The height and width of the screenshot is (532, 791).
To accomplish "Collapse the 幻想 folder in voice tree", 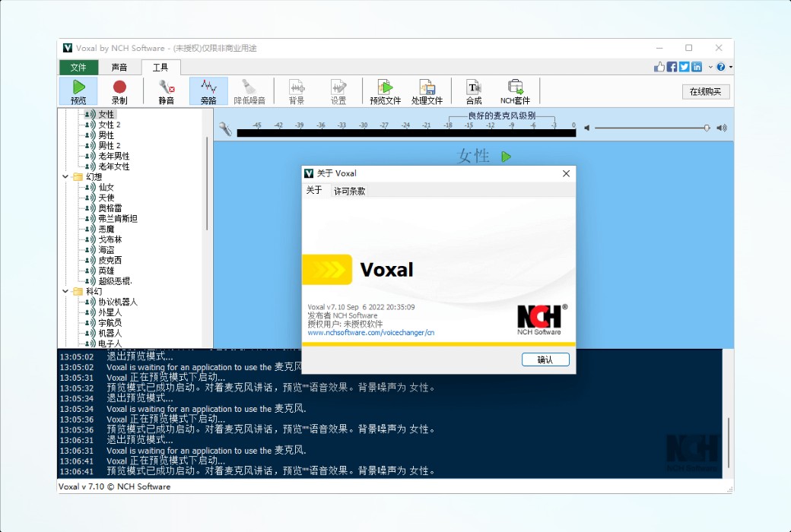I will click(65, 177).
